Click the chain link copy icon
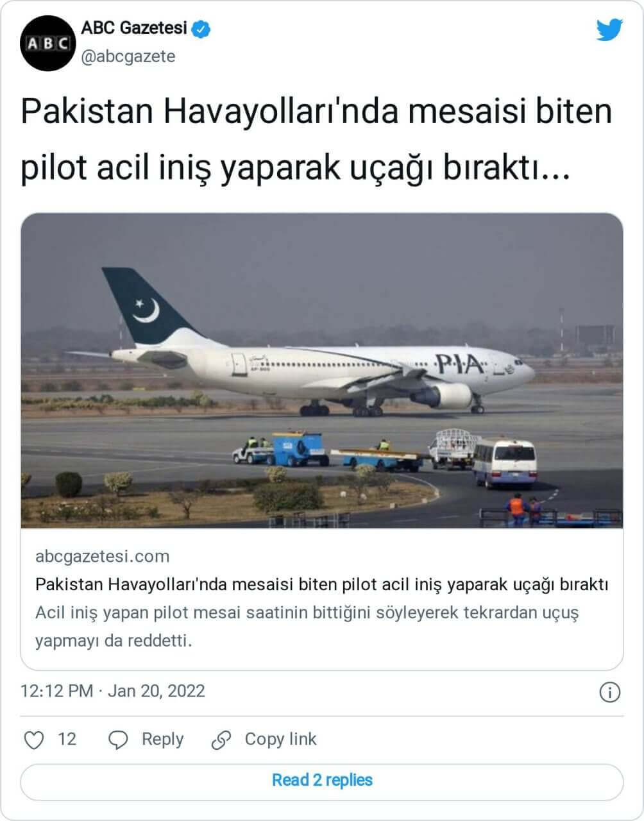Image resolution: width=644 pixels, height=821 pixels. pyautogui.click(x=221, y=740)
